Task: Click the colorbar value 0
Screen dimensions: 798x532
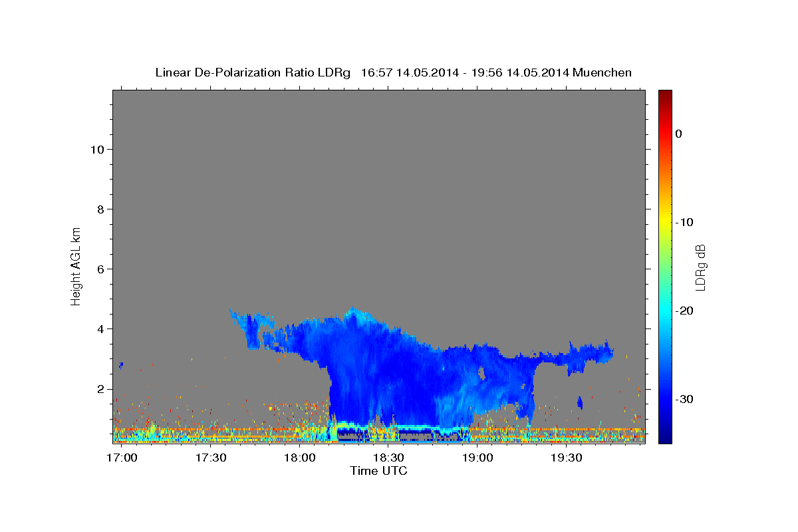Action: click(679, 134)
